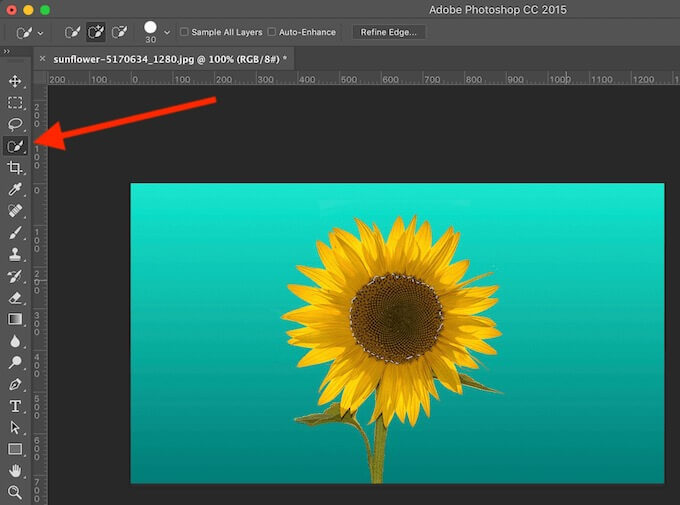This screenshot has width=680, height=505.
Task: Select the Crop tool
Action: pyautogui.click(x=15, y=168)
